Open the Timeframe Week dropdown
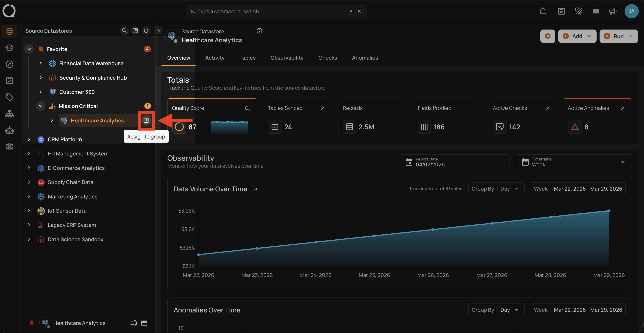This screenshot has width=644, height=333. tap(574, 162)
